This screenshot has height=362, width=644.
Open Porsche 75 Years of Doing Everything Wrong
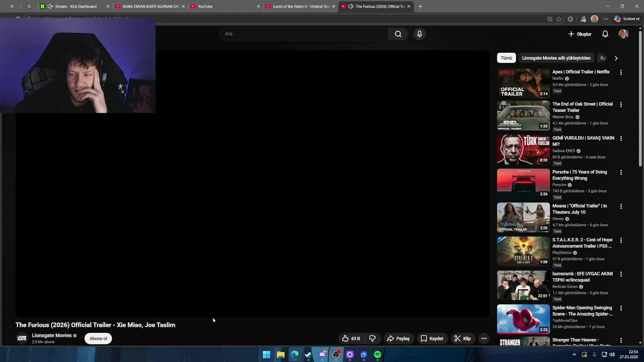pyautogui.click(x=580, y=175)
